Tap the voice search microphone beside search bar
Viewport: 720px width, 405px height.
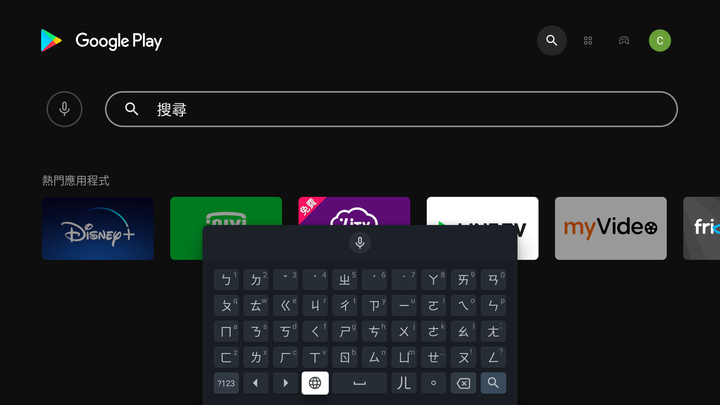64,109
